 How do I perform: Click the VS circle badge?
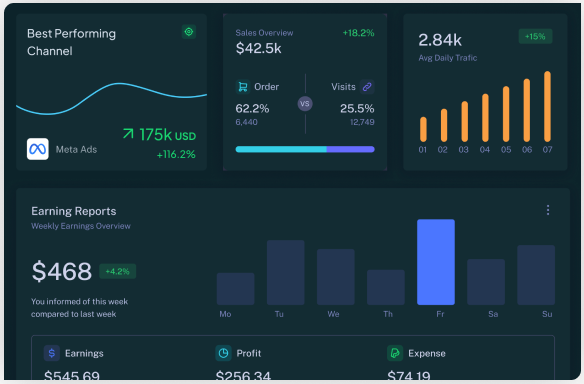[x=305, y=104]
